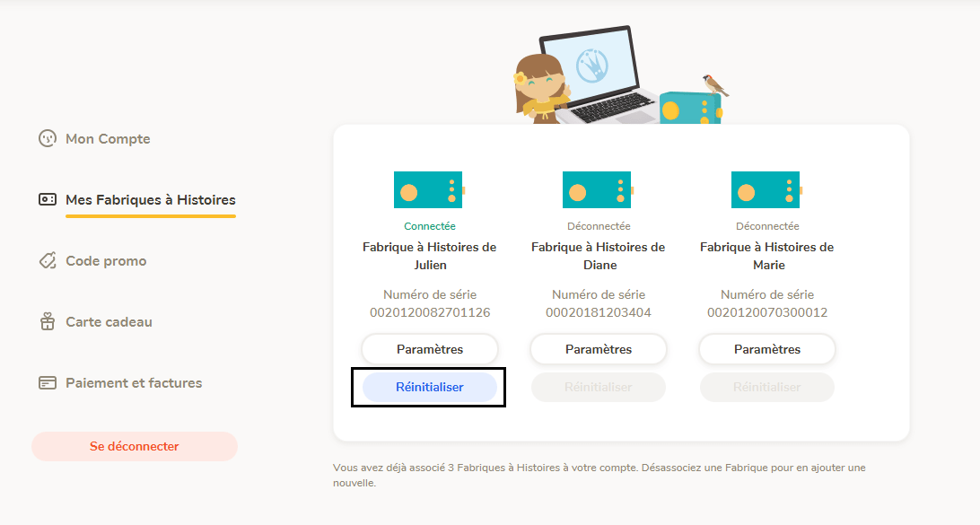Click Réinitialiser for Julien's Fabrique
980x525 pixels.
pyautogui.click(x=430, y=387)
